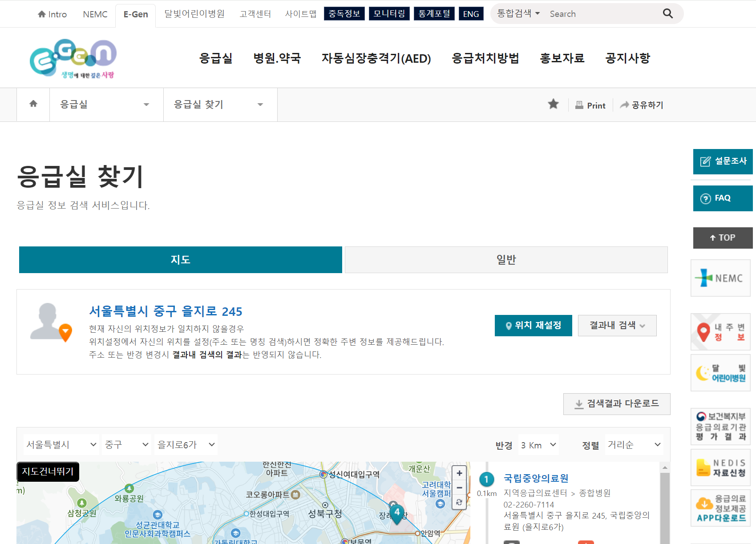Click the numbered 1 result badge
This screenshot has height=544, width=756.
pos(486,479)
